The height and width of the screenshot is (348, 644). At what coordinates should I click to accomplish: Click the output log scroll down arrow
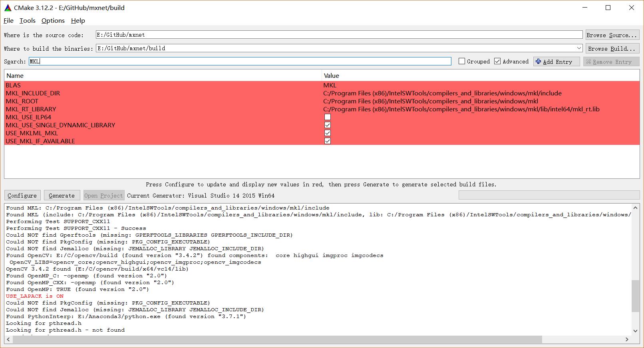click(635, 331)
